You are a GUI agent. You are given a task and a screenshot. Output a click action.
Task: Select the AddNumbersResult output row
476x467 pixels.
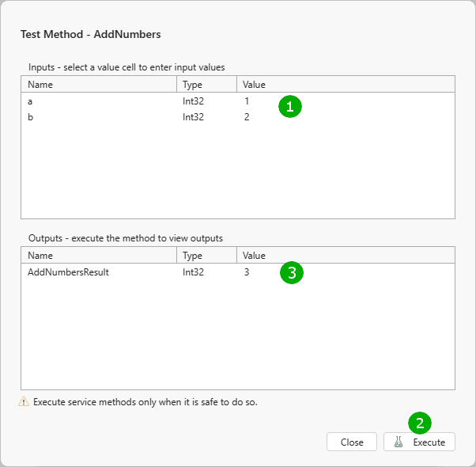68,272
